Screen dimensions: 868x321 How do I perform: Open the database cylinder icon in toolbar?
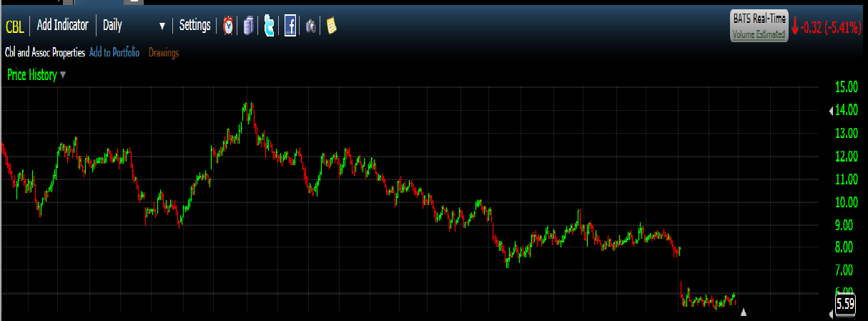[x=248, y=26]
